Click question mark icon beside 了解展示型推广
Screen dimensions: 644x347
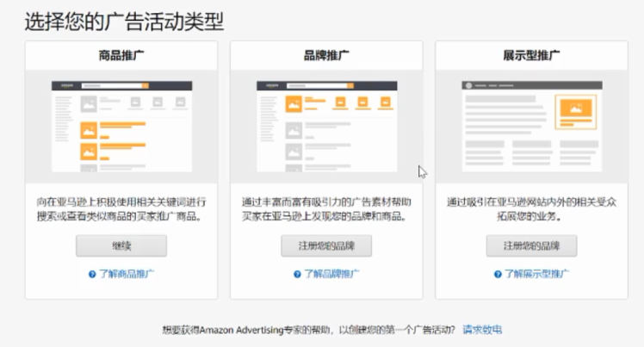coord(497,274)
